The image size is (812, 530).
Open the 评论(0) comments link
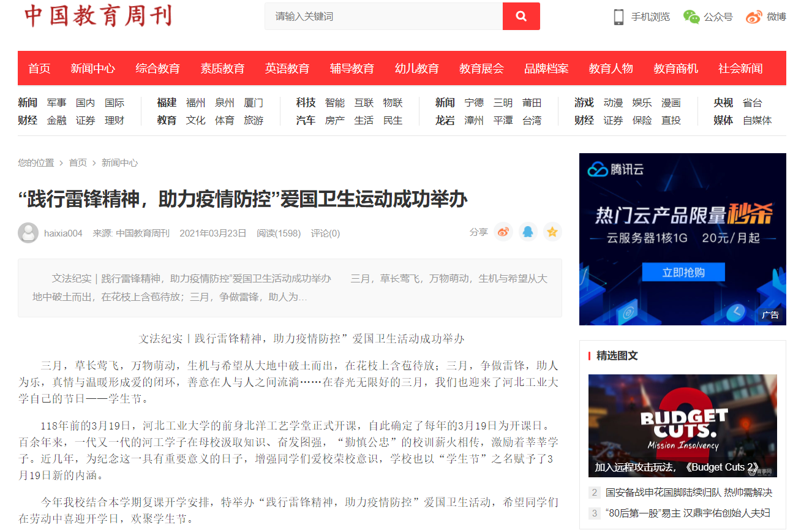point(325,233)
